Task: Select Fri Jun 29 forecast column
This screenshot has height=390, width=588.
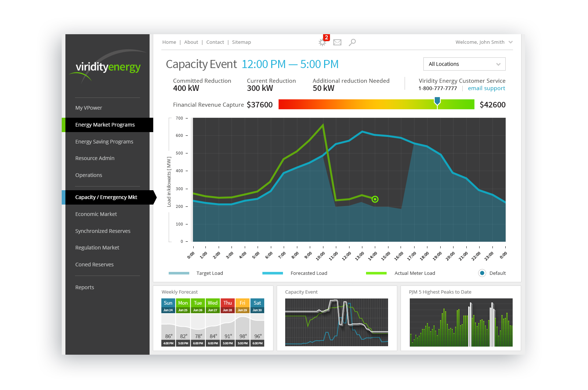Action: [x=243, y=322]
